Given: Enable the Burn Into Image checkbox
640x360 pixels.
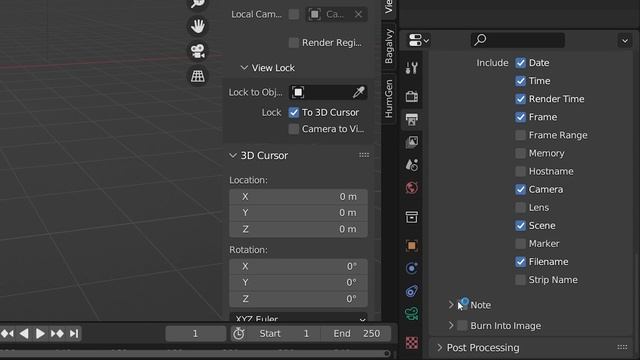Looking at the screenshot, I should click(462, 326).
